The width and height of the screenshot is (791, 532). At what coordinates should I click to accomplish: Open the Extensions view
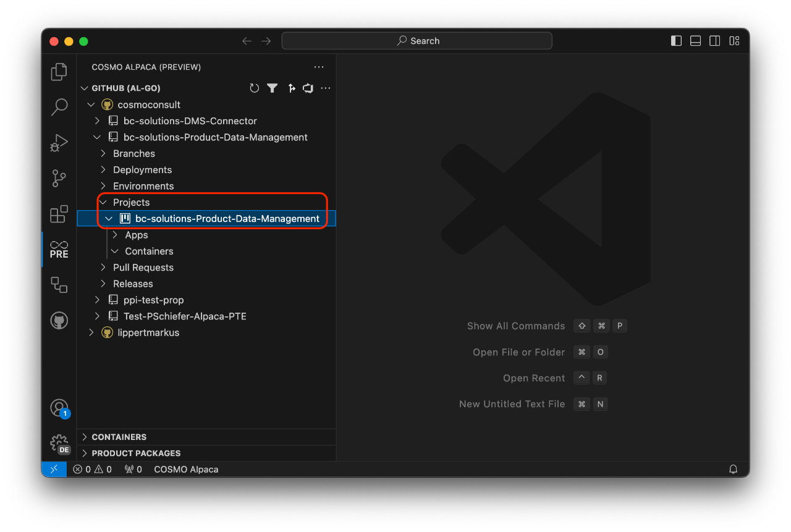coord(59,213)
